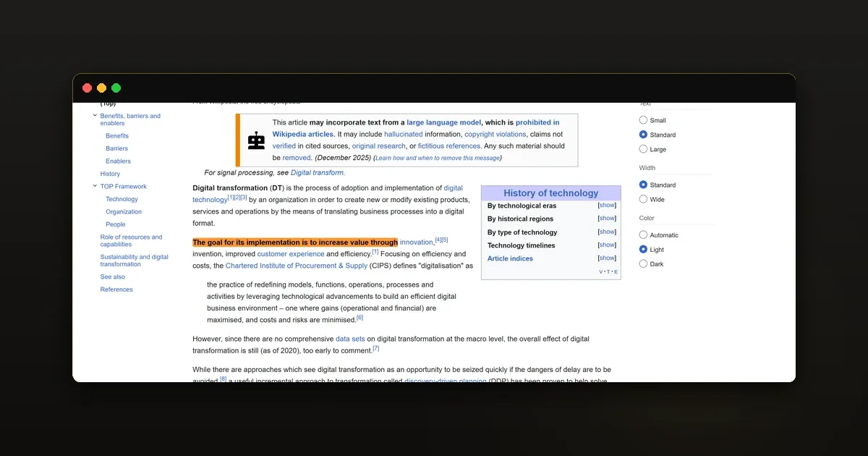Open the History of technology navbox title
The height and width of the screenshot is (456, 868).
[551, 193]
